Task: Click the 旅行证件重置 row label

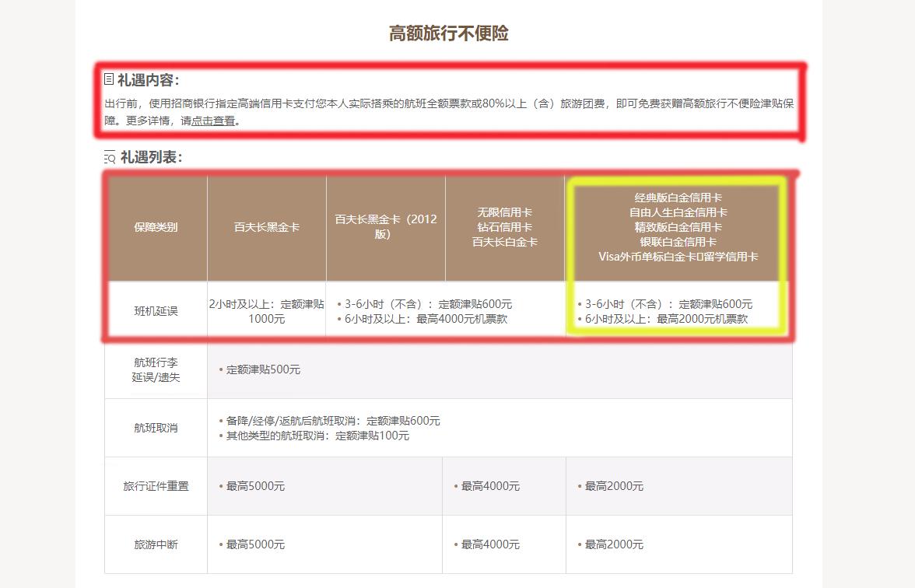Action: coord(156,486)
